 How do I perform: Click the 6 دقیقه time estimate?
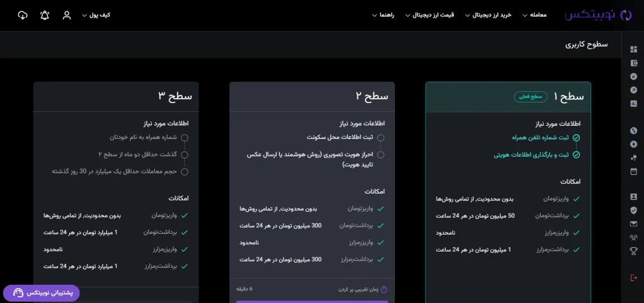click(x=245, y=289)
